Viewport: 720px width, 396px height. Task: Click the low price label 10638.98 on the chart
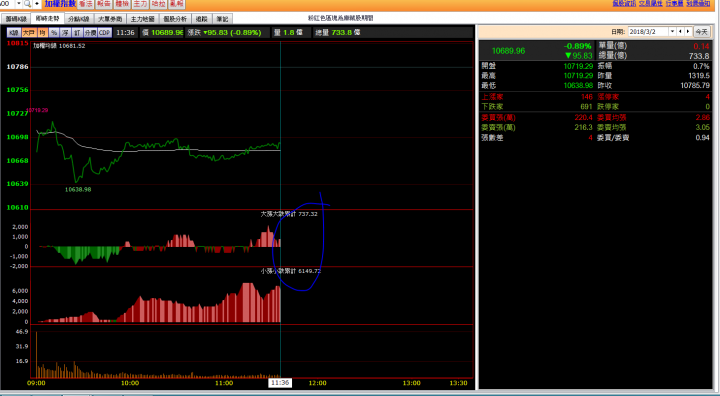click(78, 189)
